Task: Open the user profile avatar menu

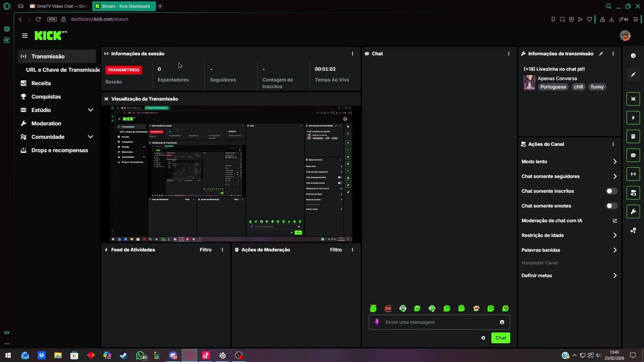Action: (x=625, y=36)
